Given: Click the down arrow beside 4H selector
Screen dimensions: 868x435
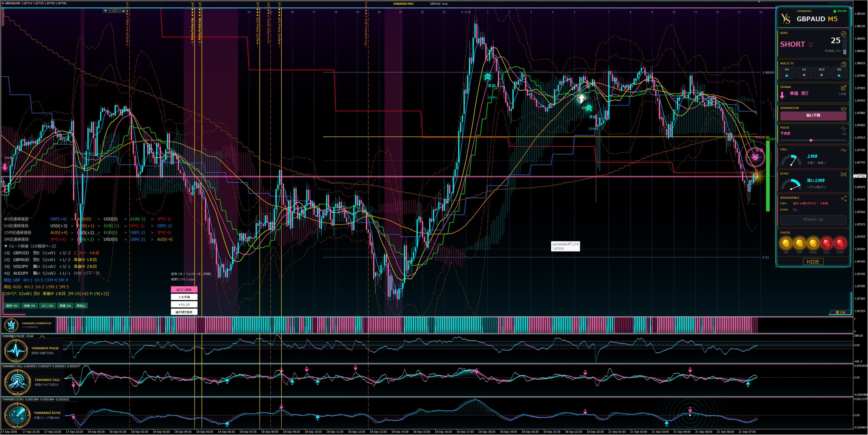Looking at the screenshot, I should (105, 11).
